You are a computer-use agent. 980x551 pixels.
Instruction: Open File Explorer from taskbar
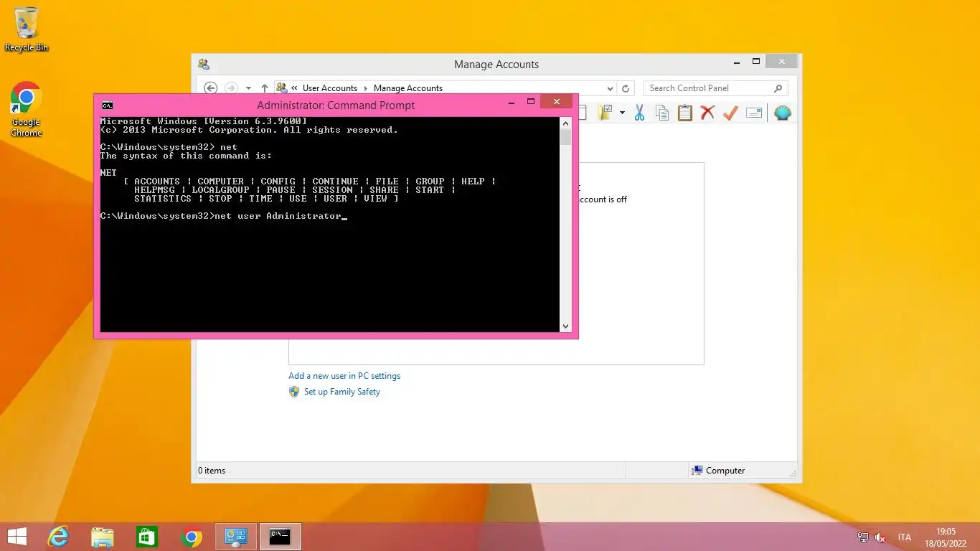[x=103, y=537]
